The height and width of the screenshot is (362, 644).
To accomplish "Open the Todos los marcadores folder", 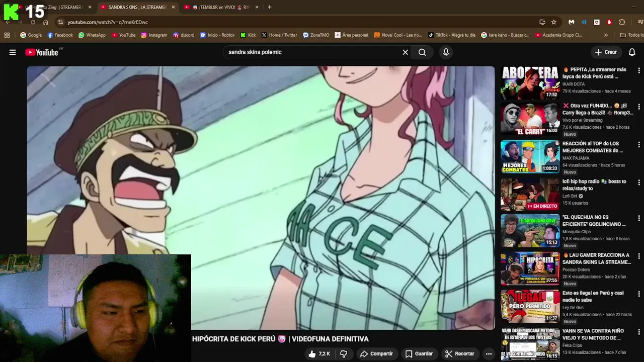I will click(x=632, y=35).
